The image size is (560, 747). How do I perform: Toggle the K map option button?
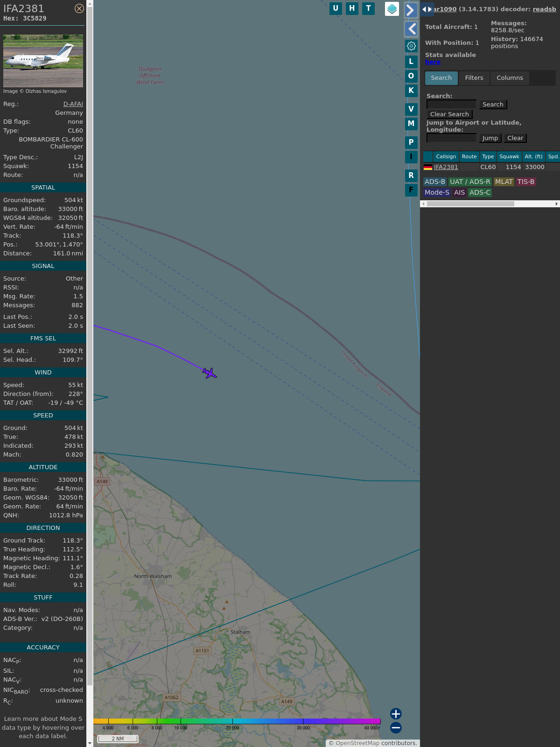[x=411, y=91]
